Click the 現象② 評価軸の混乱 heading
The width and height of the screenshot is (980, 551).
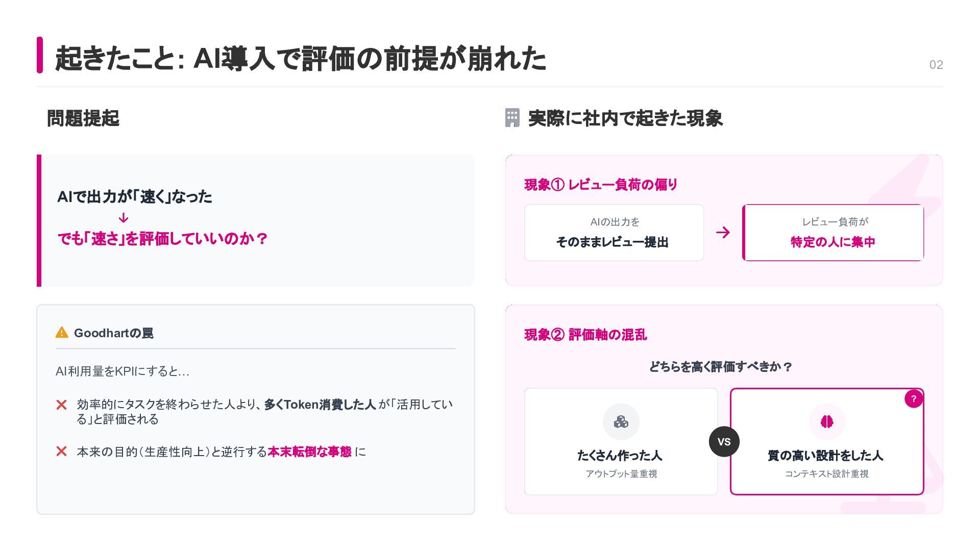585,335
